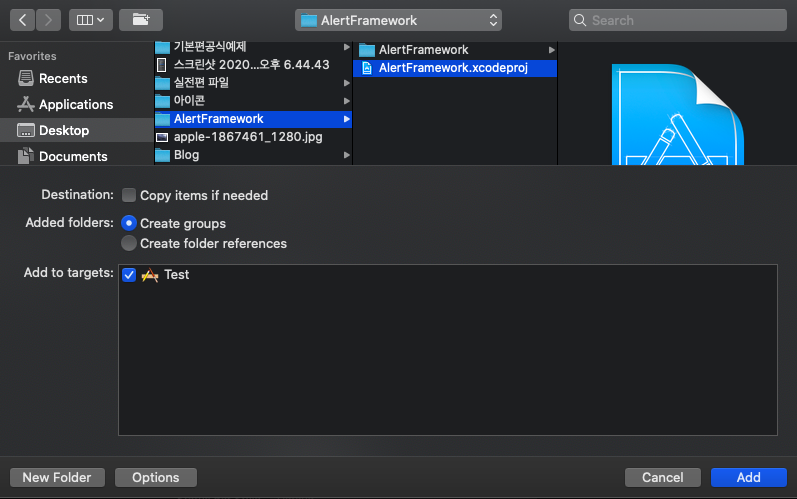This screenshot has height=499, width=797.
Task: Click the Add button
Action: [x=749, y=478]
